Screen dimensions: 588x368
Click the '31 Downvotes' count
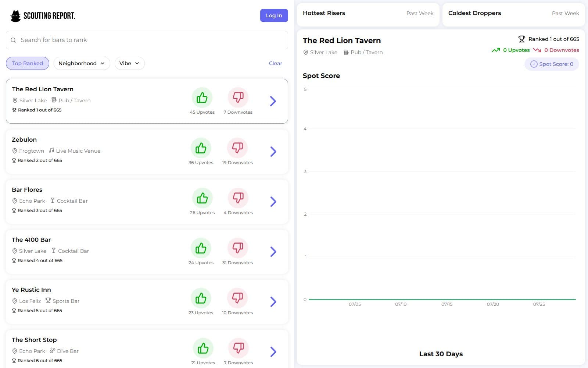237,263
